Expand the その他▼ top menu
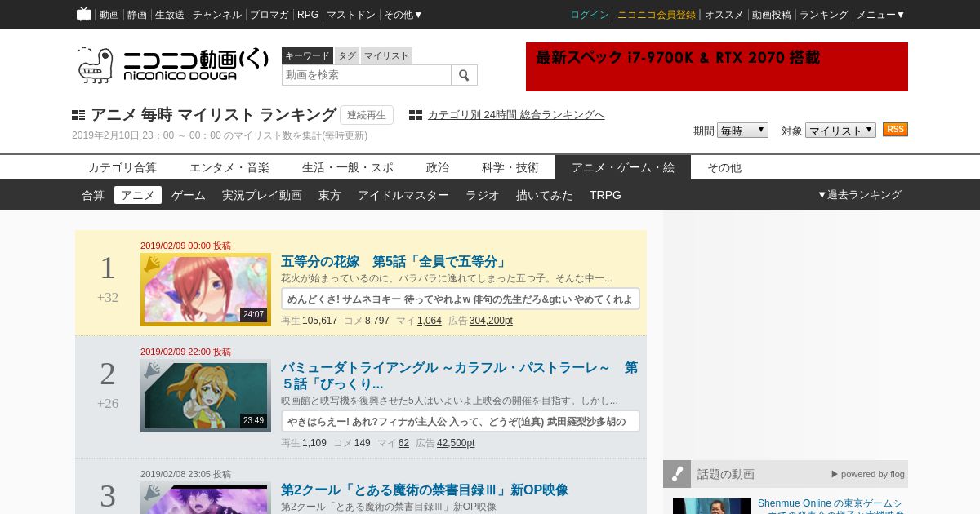 tap(403, 15)
